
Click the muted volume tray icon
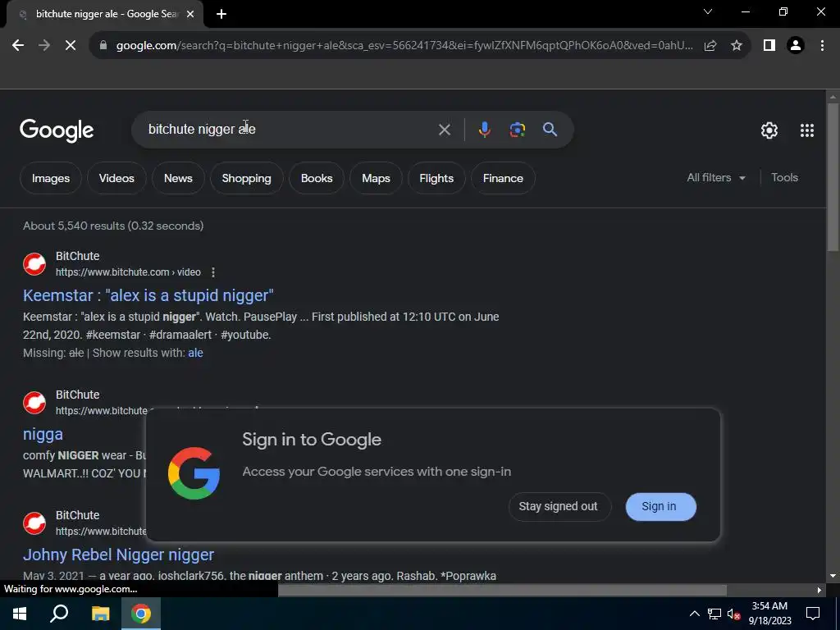733,614
